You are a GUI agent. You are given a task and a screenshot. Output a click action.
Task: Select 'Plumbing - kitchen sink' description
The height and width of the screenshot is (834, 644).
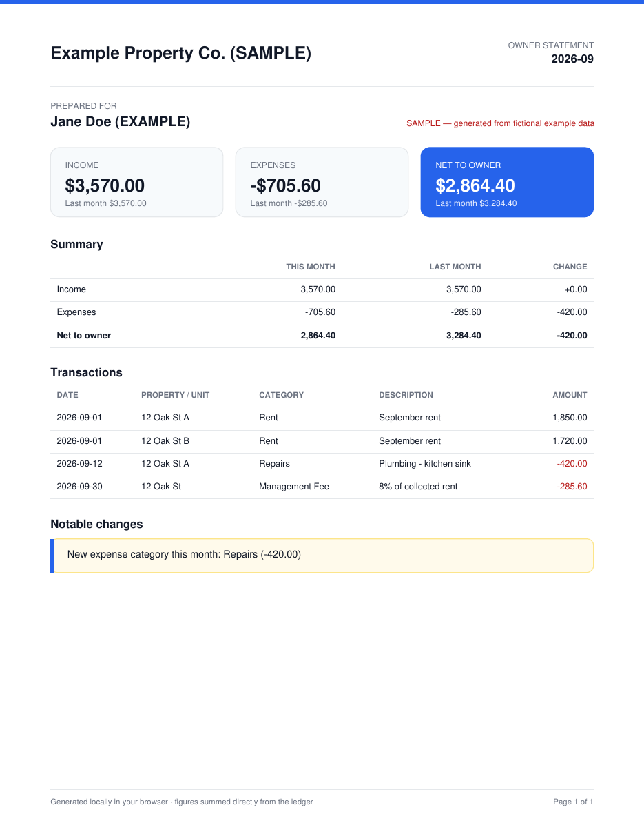[425, 464]
